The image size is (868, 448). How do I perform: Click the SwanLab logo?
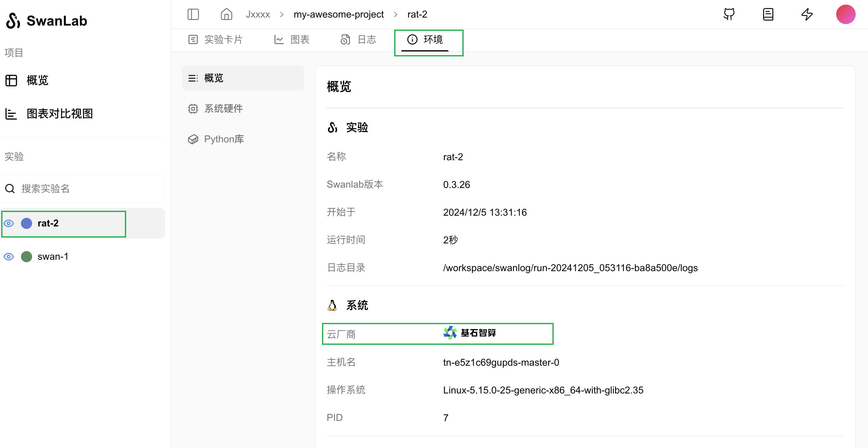pyautogui.click(x=47, y=21)
